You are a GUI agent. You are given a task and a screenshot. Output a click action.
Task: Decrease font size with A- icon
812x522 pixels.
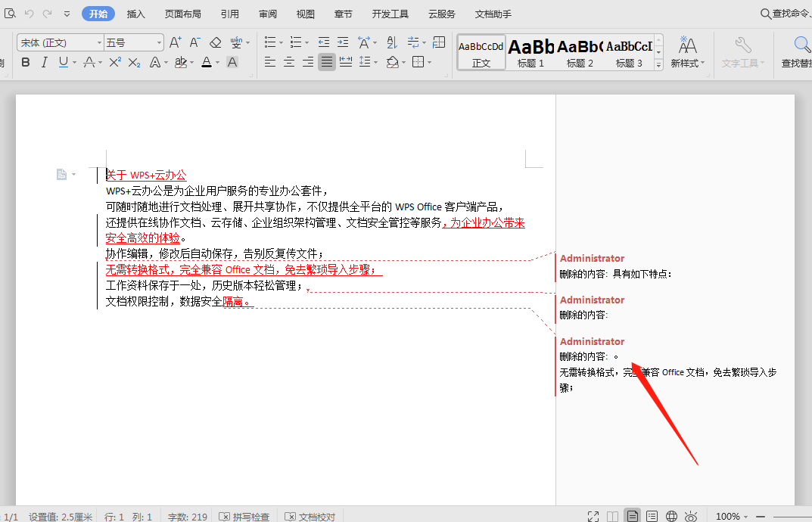(x=194, y=42)
